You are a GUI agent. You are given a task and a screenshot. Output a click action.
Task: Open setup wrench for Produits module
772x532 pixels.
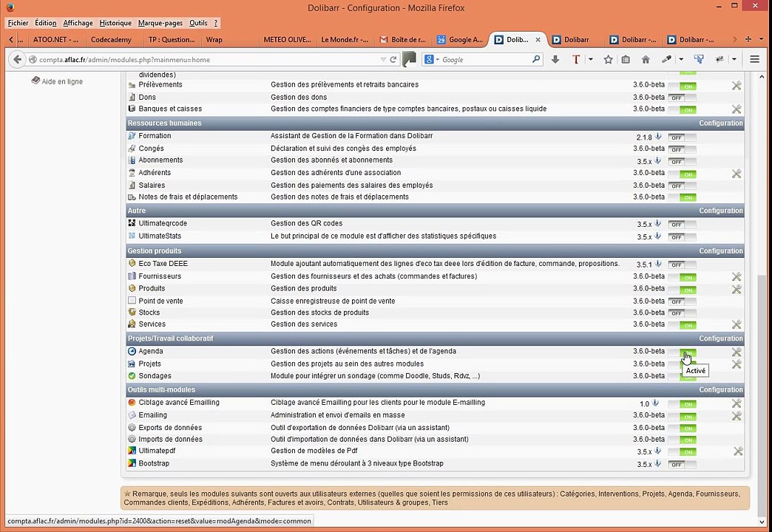click(736, 289)
